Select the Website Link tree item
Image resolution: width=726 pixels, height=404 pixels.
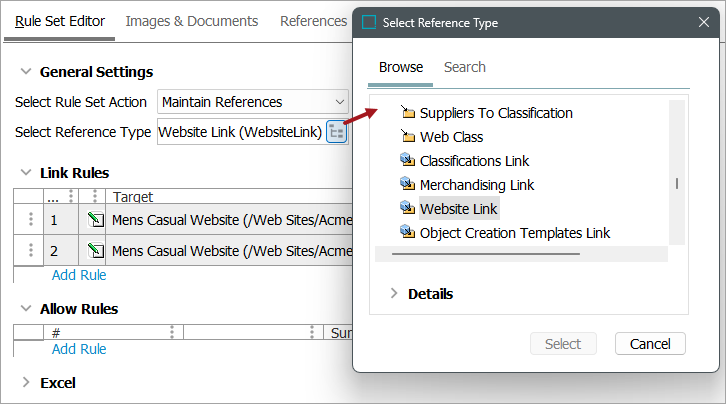tap(458, 208)
